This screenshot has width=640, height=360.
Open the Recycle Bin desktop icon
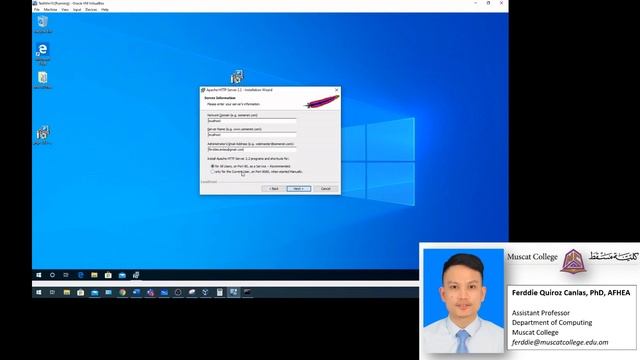coord(42,24)
